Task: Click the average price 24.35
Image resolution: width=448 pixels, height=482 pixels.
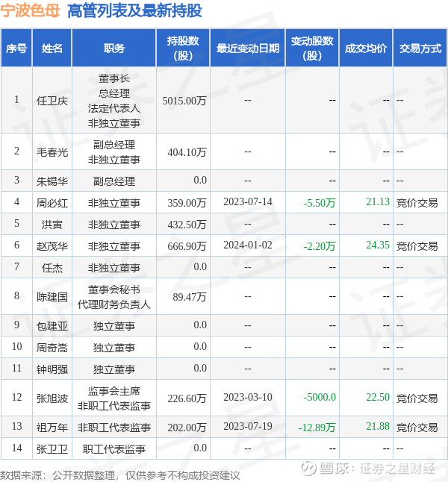Action: [378, 245]
